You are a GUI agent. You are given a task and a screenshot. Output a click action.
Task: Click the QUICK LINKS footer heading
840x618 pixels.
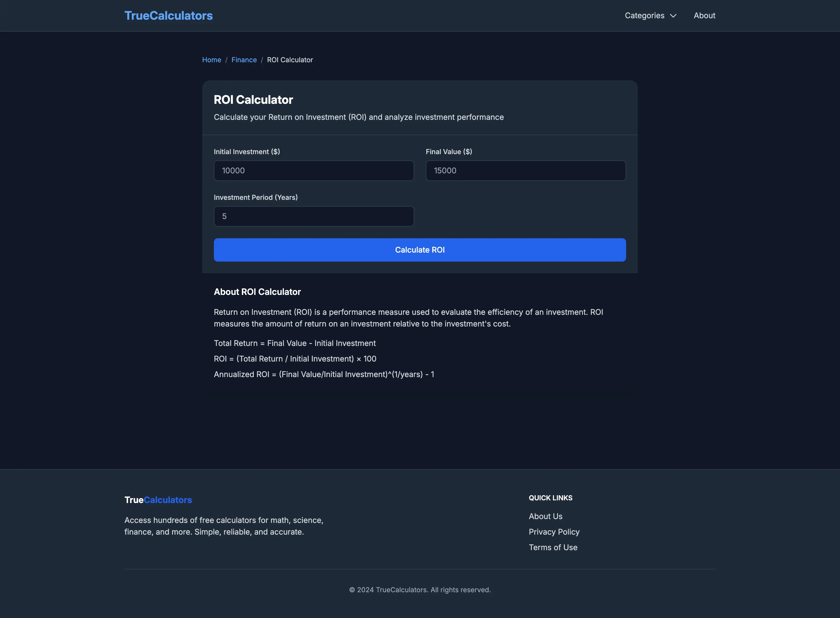pos(550,498)
